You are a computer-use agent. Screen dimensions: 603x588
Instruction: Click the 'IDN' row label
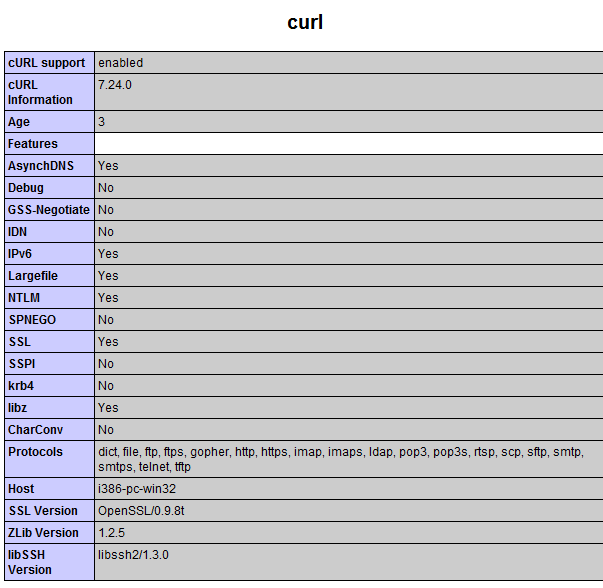click(17, 232)
